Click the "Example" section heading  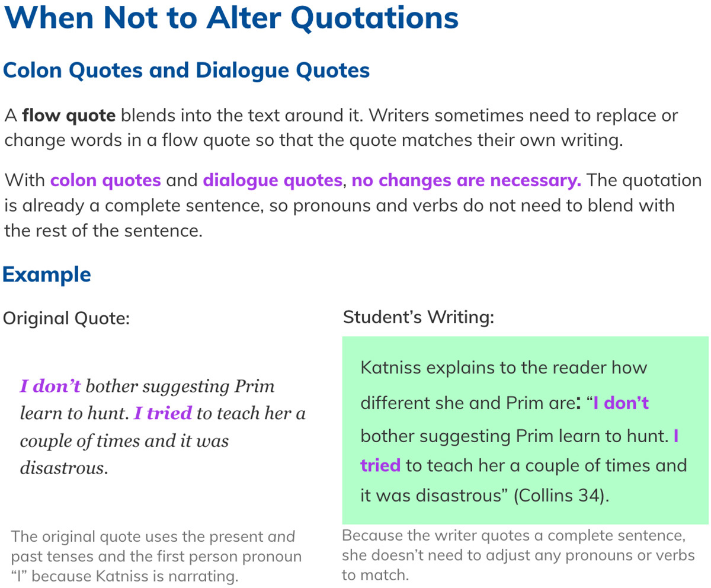click(47, 275)
